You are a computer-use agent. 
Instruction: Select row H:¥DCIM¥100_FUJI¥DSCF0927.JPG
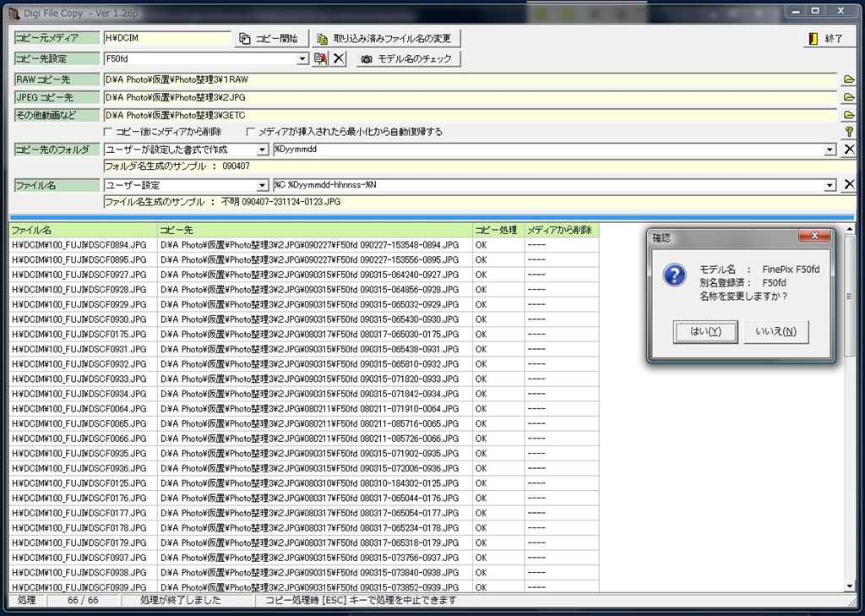[x=304, y=275]
